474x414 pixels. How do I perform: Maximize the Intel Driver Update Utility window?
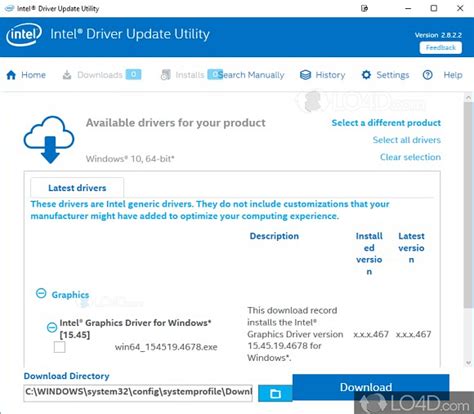[x=434, y=8]
